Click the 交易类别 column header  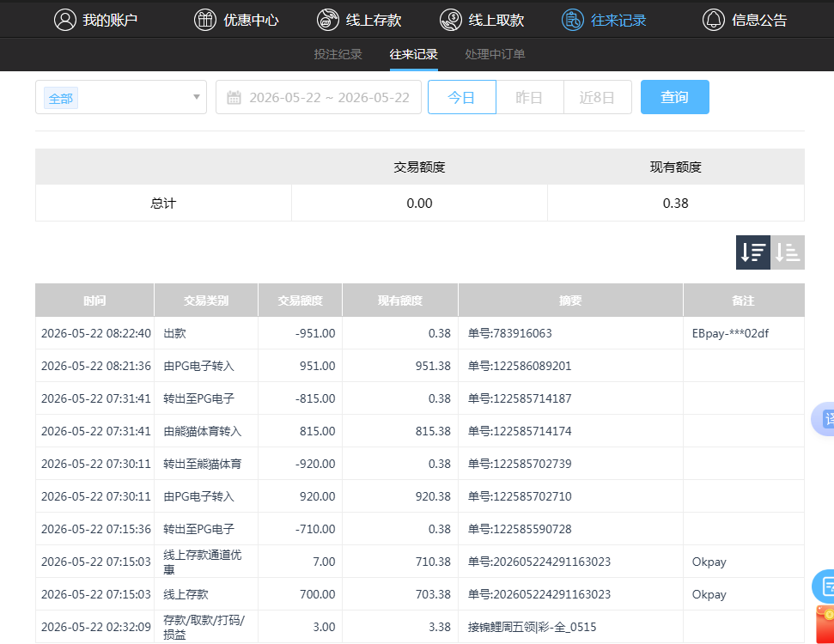click(x=206, y=301)
